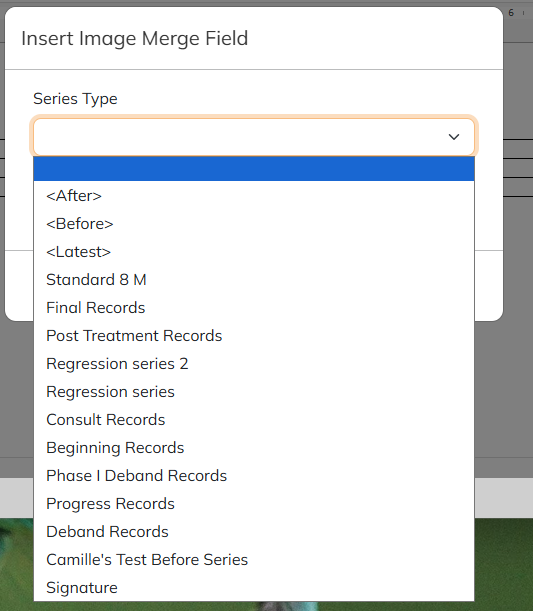Viewport: 533px width, 611px height.
Task: Choose the <After> option
Action: click(x=254, y=196)
